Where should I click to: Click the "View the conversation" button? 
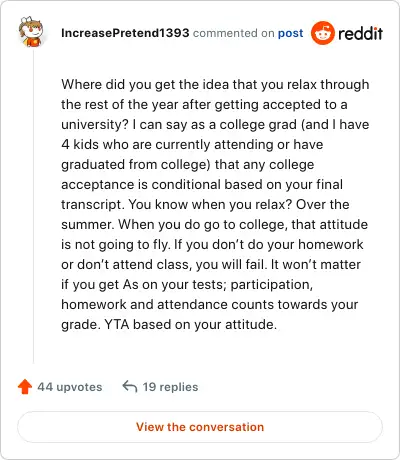tap(200, 427)
